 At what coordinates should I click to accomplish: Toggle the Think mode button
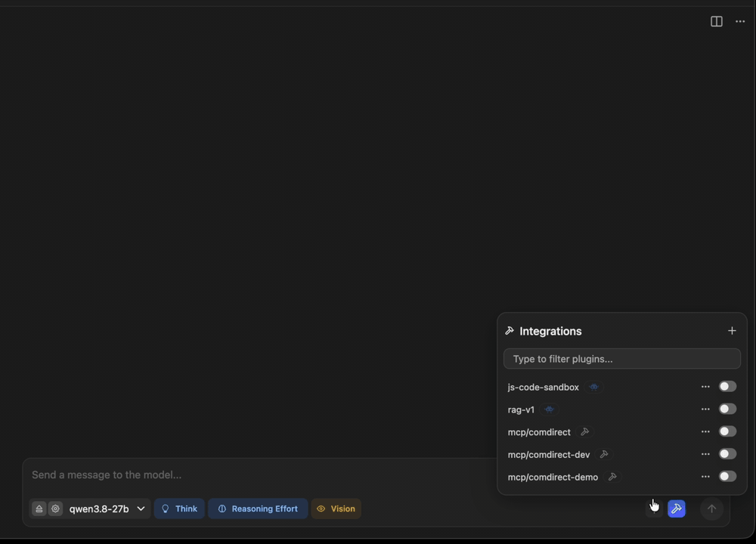click(179, 508)
